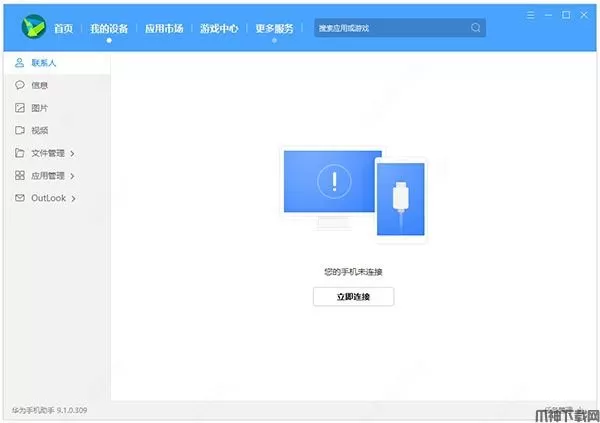Select 文件管理 in the sidebar
This screenshot has width=600, height=423.
tap(57, 153)
